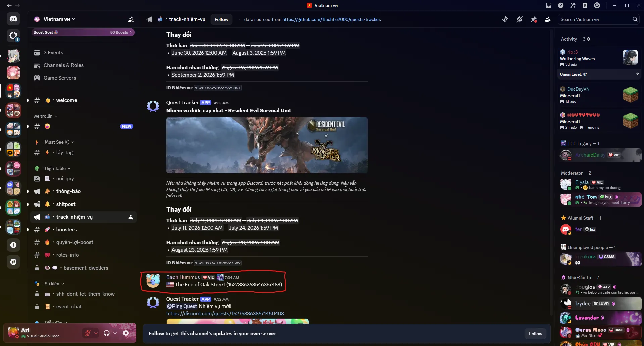This screenshot has width=644, height=346.
Task: Open Game Servers
Action: pos(83,78)
